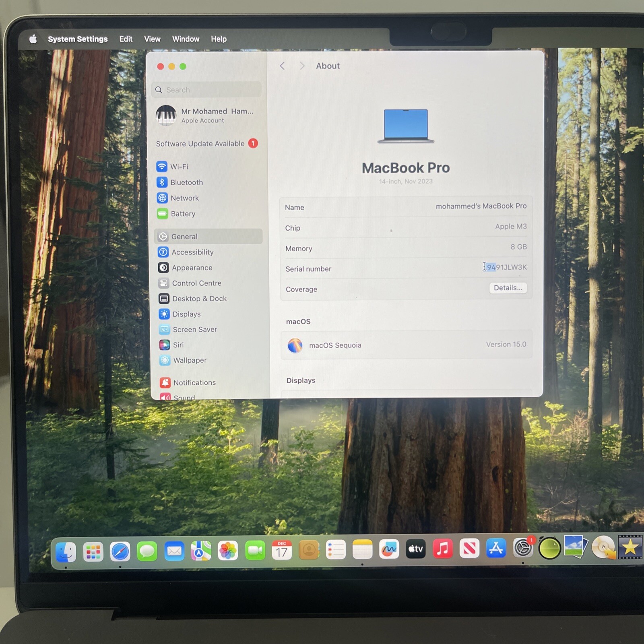Open Control Centre settings
644x644 pixels.
(190, 283)
